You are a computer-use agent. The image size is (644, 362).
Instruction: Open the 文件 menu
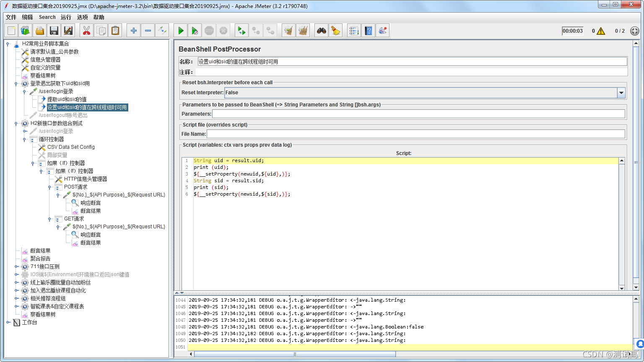tap(11, 17)
